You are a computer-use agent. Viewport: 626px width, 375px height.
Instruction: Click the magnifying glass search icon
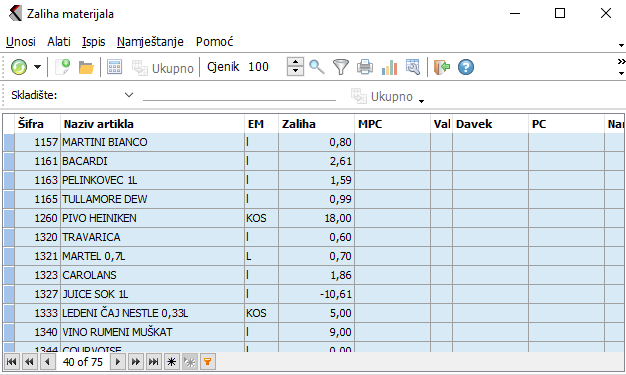[x=317, y=67]
